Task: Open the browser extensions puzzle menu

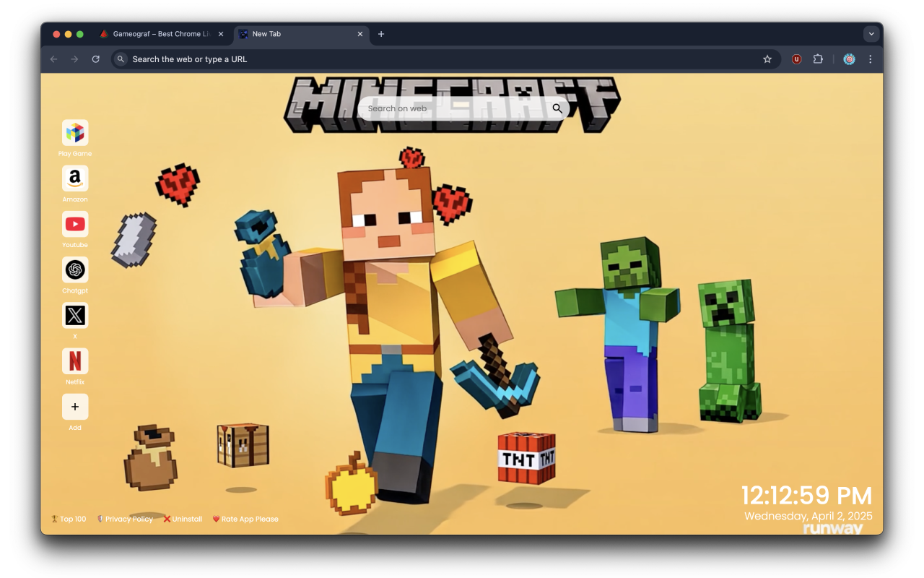Action: pos(818,59)
